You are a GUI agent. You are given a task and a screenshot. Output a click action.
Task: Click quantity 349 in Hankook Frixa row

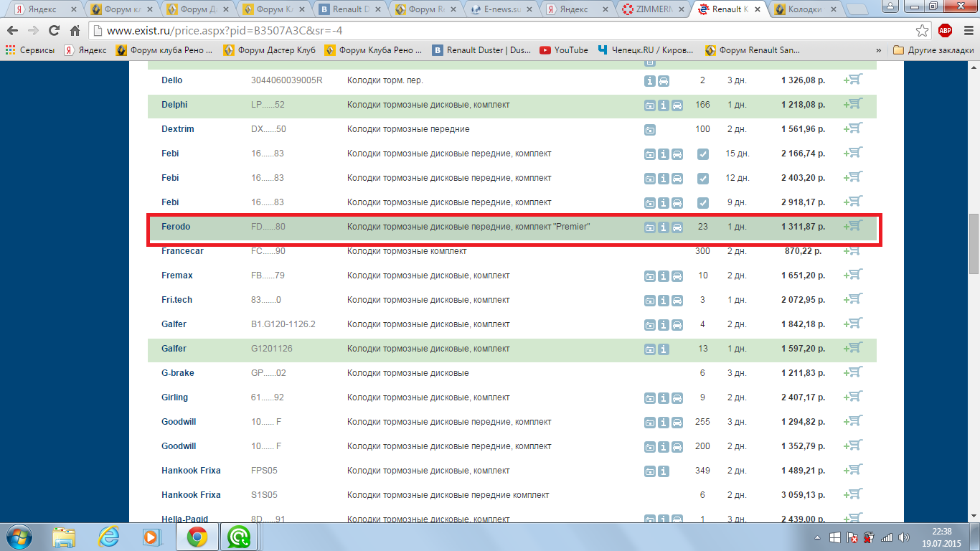click(702, 471)
